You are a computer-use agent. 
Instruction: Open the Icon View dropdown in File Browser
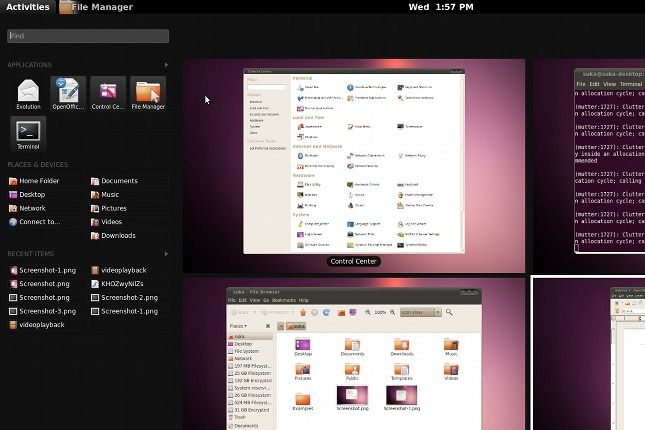(418, 312)
